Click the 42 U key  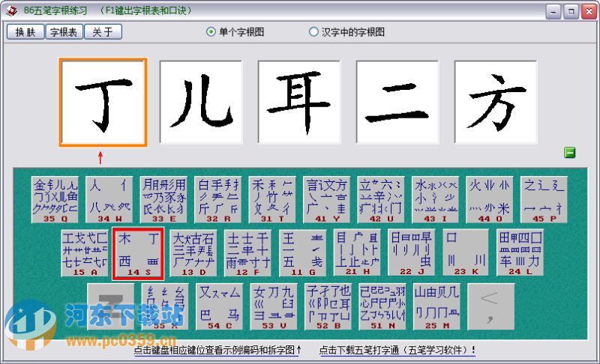click(381, 200)
